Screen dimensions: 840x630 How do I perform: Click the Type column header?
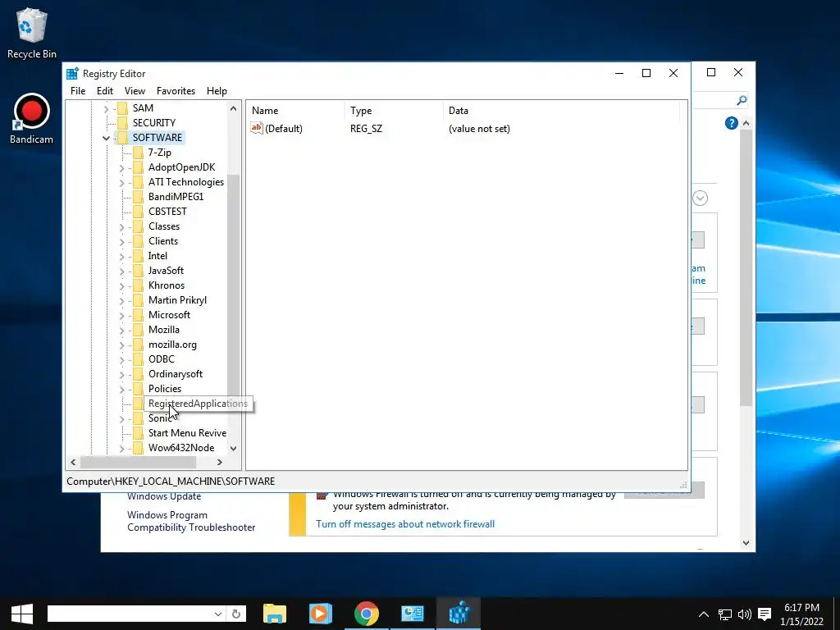[395, 111]
